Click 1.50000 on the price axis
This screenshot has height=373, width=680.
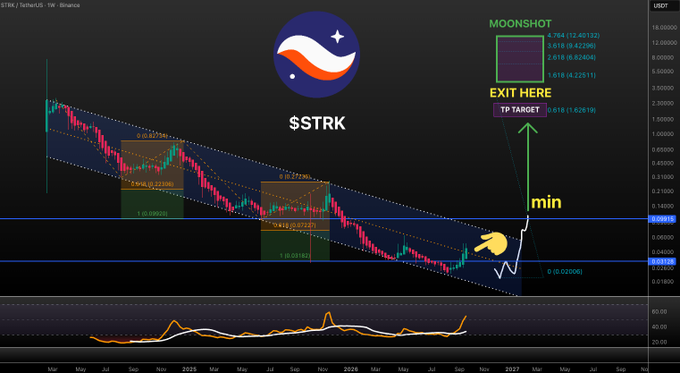[664, 119]
